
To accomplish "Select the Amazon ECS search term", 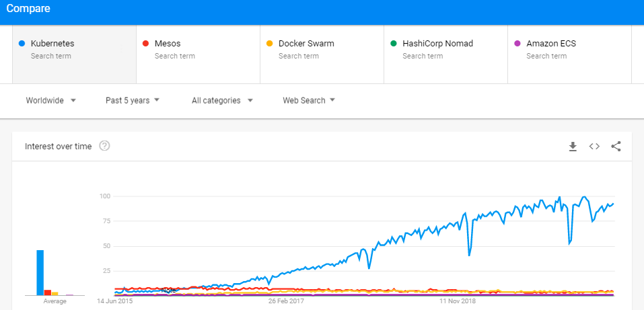I will (570, 54).
